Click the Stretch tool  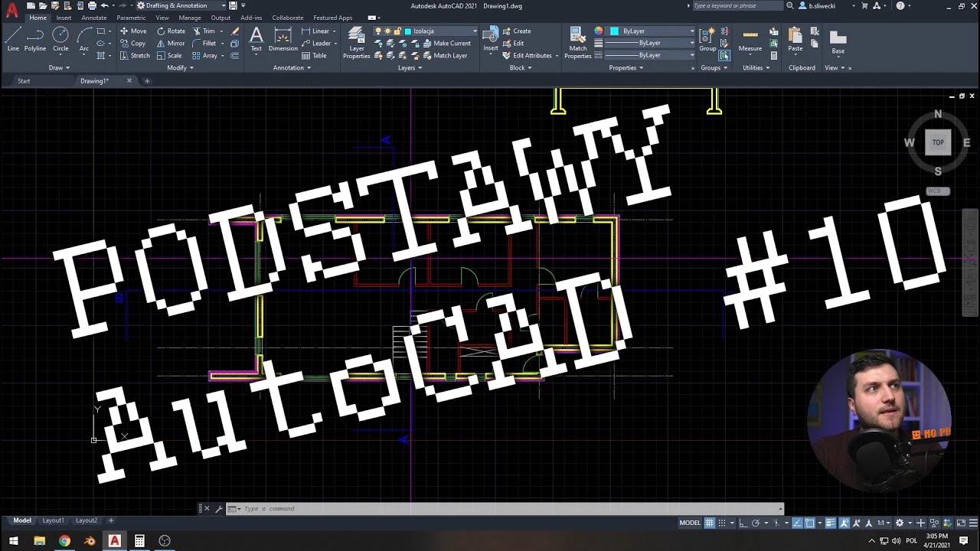136,56
